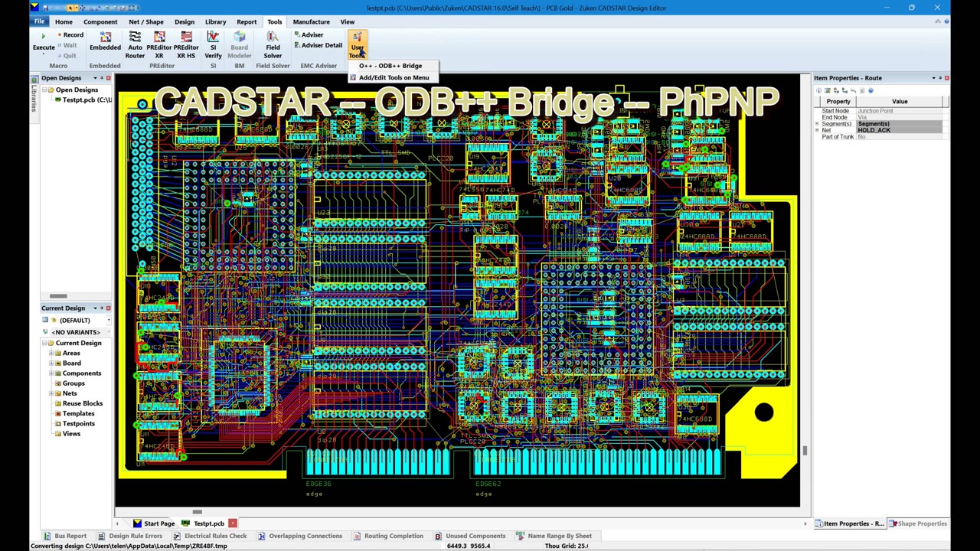980x551 pixels.
Task: Expand the Areas tree node
Action: pos(51,354)
